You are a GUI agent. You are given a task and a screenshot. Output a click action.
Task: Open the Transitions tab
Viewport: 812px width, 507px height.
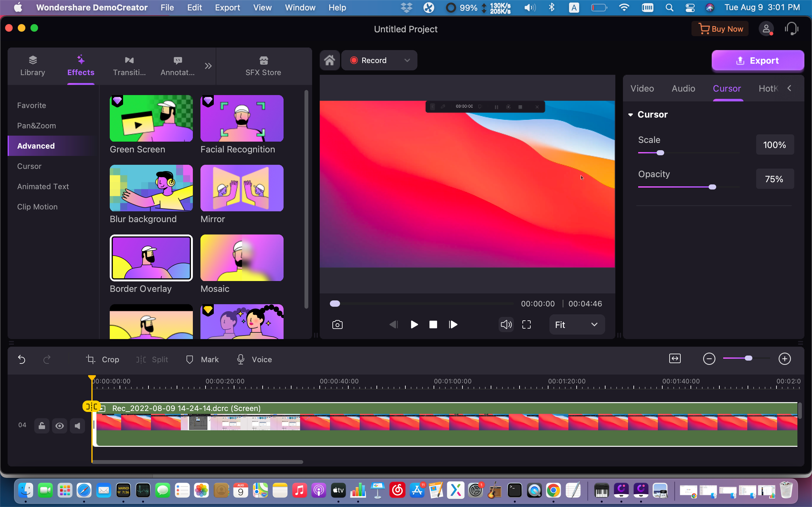[x=129, y=66]
